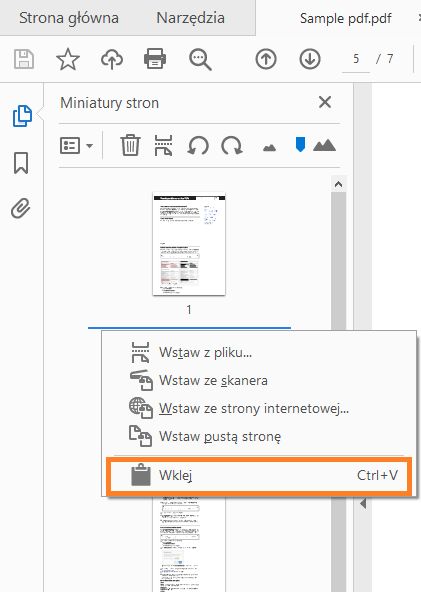
Task: Collapse the panel with side triangle arrow
Action: 363,504
